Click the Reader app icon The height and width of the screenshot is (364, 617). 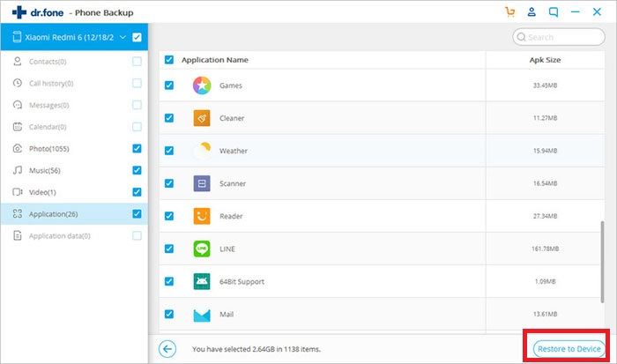202,216
